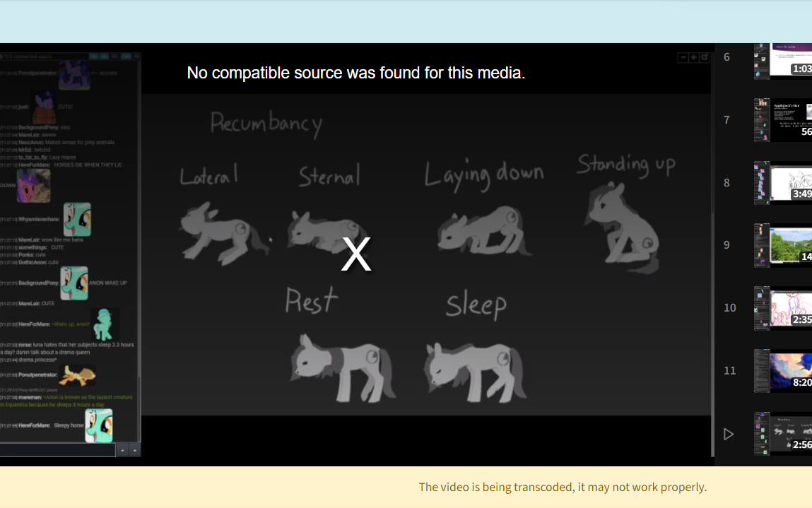Open playlist video 6 with 1:03 duration
The image size is (812, 508).
pyautogui.click(x=783, y=60)
